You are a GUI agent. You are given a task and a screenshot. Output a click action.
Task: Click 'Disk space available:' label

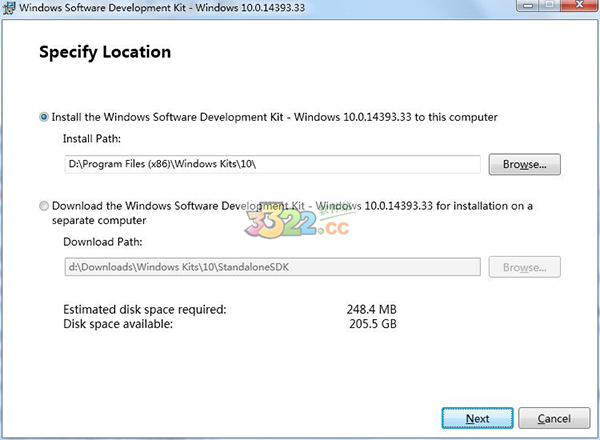tap(118, 324)
